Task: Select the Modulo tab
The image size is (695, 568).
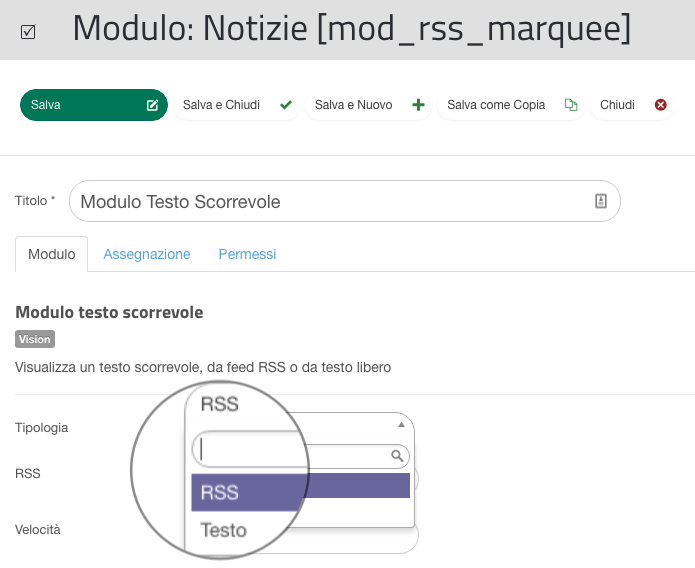Action: click(x=51, y=254)
